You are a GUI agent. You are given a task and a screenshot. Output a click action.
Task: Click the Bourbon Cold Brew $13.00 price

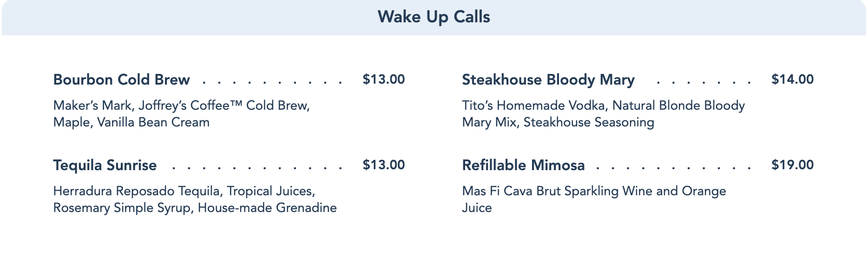(x=383, y=79)
